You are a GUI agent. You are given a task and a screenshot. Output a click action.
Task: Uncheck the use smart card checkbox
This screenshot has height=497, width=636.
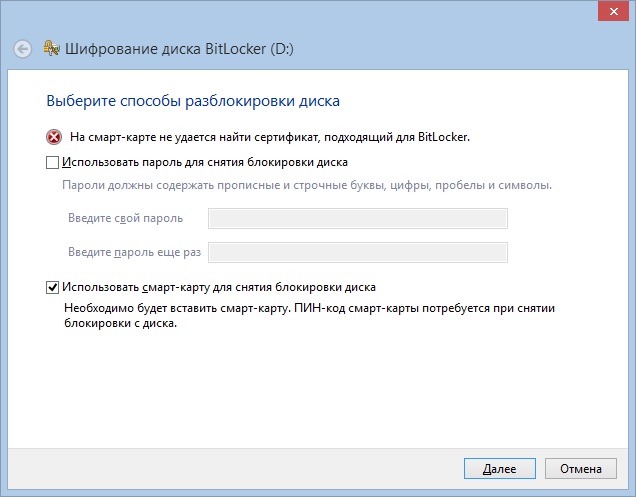coord(53,288)
